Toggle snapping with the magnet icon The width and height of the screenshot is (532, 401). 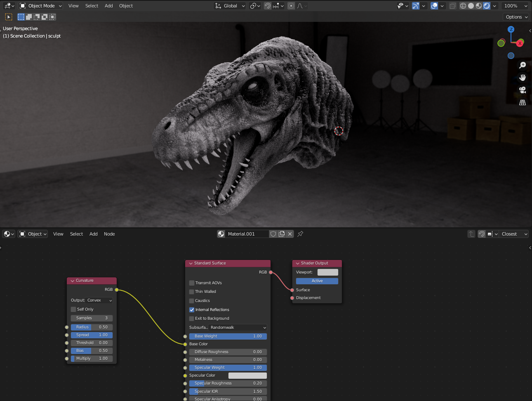267,6
